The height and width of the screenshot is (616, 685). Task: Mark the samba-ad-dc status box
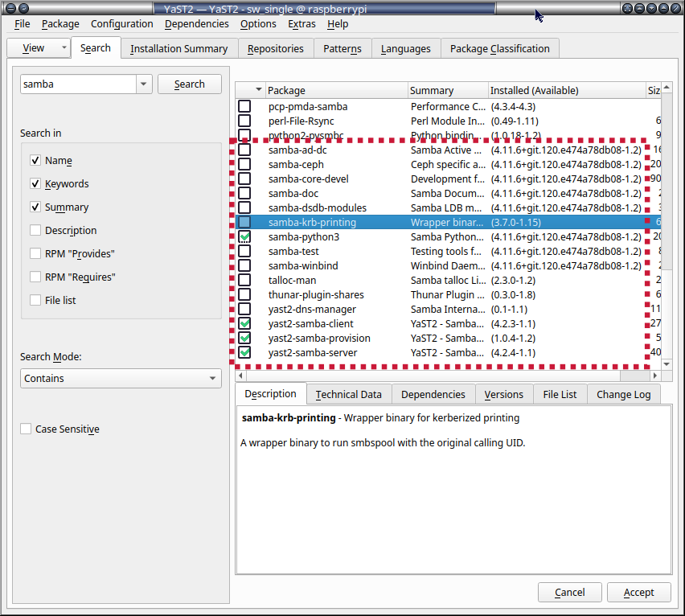tap(244, 150)
